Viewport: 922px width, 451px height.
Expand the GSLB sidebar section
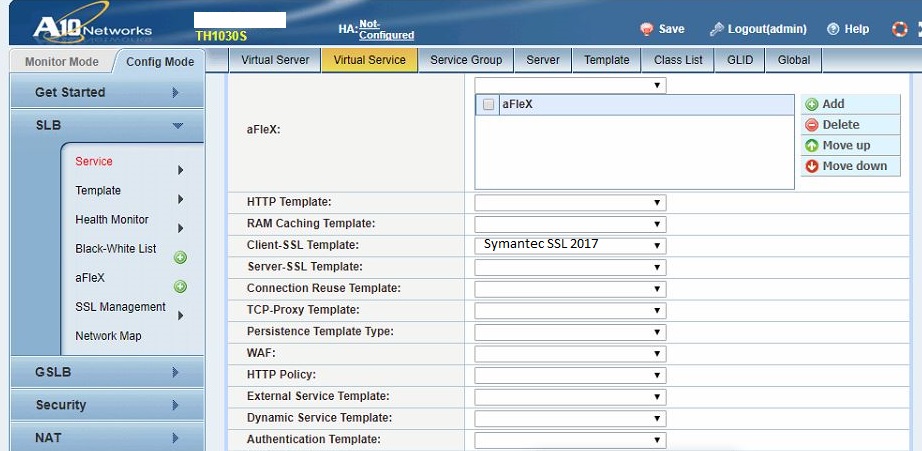[106, 372]
